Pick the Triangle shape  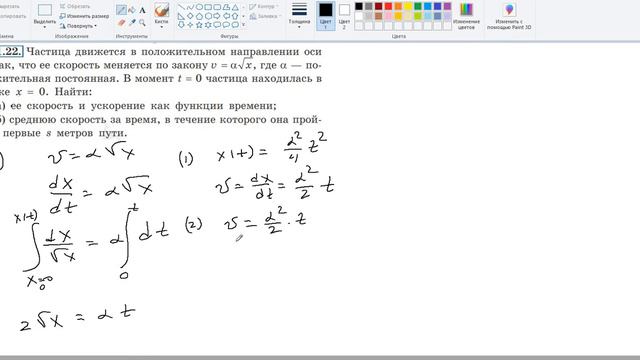click(x=236, y=7)
